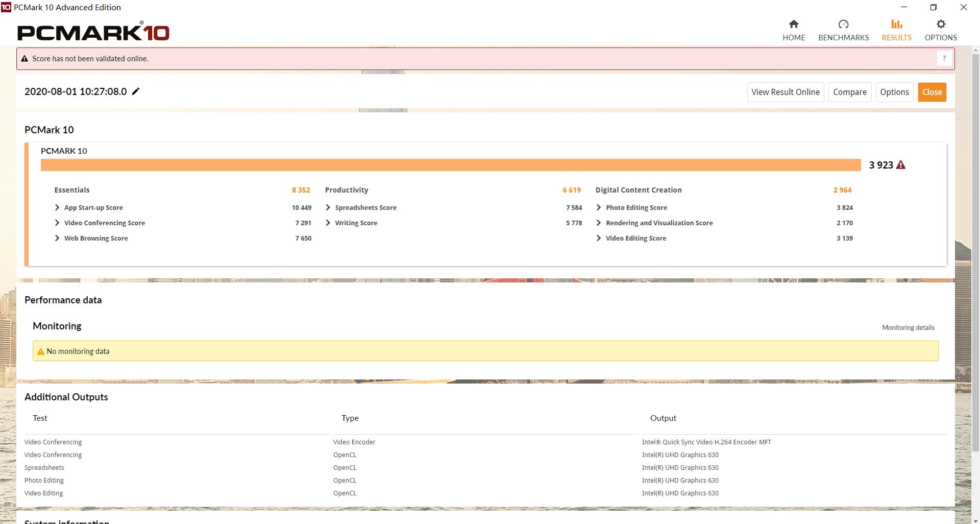Viewport: 980px width, 524px height.
Task: Click the Video Editing row in Additional Outputs
Action: pyautogui.click(x=485, y=493)
